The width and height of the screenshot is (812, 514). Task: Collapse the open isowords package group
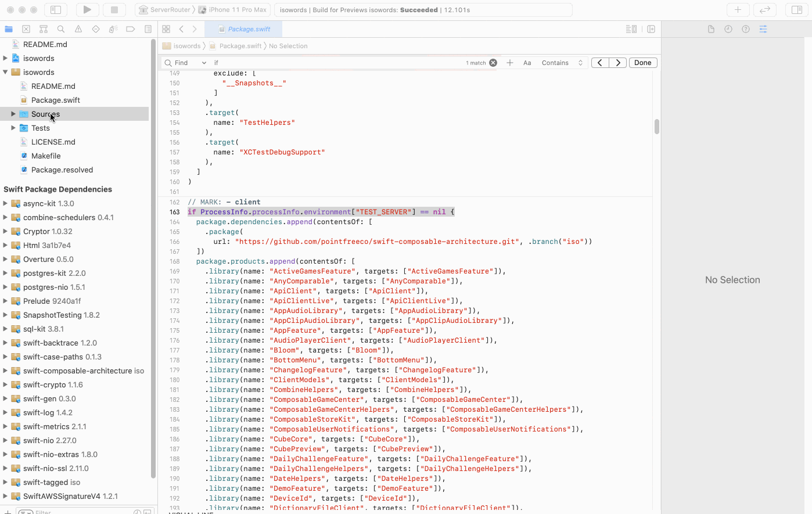(5, 72)
